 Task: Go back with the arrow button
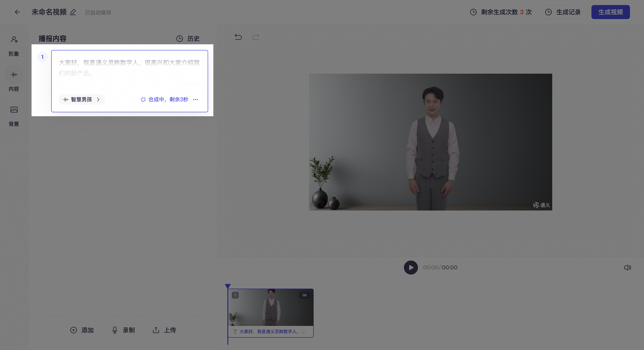pyautogui.click(x=17, y=12)
